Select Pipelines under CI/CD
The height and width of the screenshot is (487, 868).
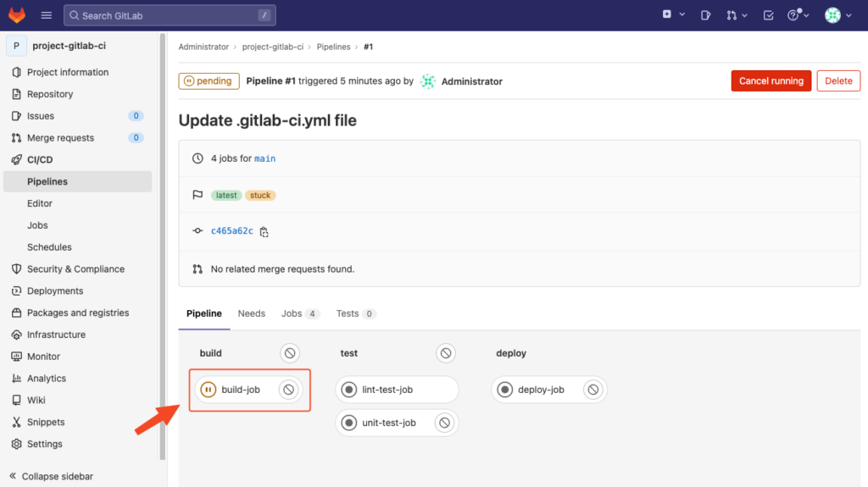point(77,181)
